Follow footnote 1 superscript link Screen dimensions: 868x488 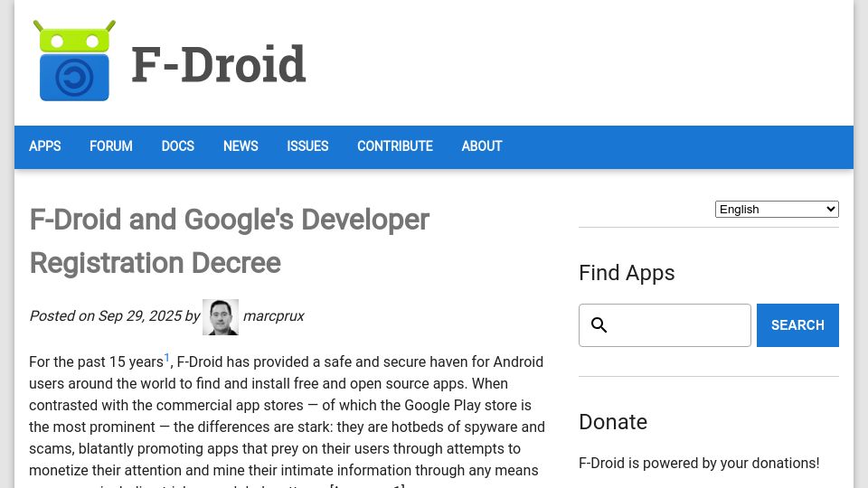point(166,358)
